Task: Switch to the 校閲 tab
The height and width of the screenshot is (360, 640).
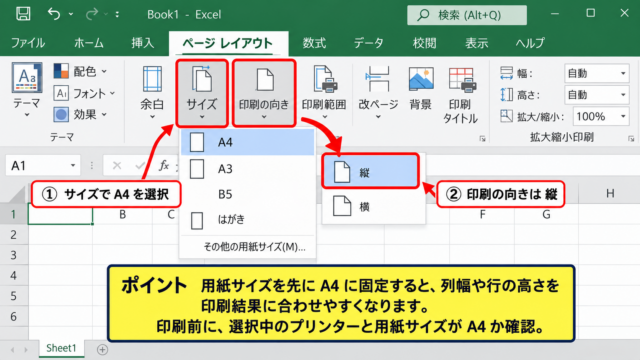Action: point(424,43)
